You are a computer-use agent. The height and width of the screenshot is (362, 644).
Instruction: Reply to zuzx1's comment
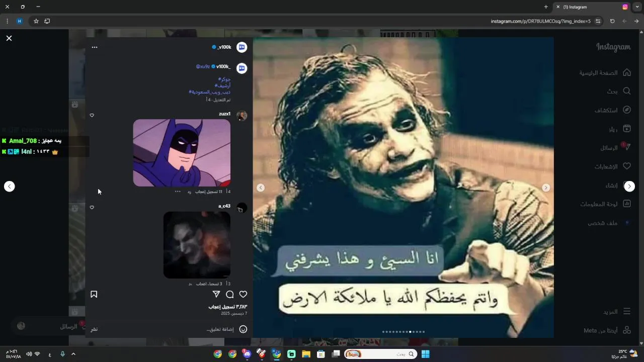pos(190,192)
